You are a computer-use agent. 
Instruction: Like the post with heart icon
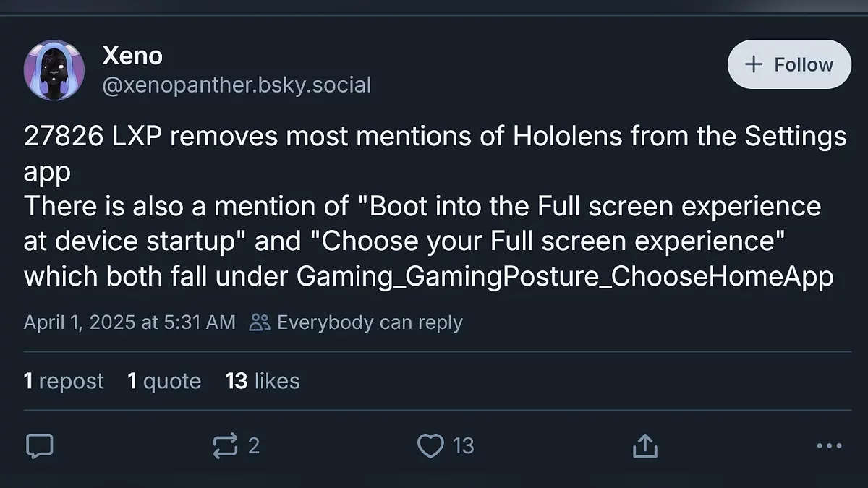430,446
